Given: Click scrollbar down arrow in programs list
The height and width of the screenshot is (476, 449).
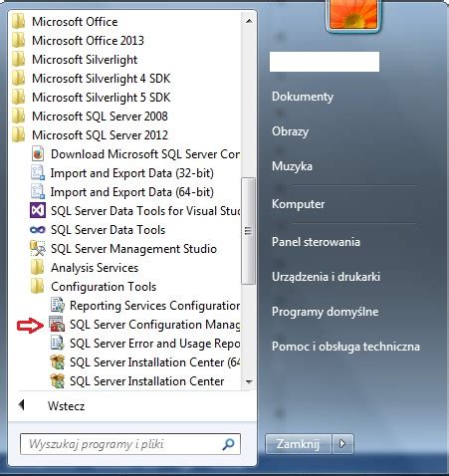Looking at the screenshot, I should (249, 382).
